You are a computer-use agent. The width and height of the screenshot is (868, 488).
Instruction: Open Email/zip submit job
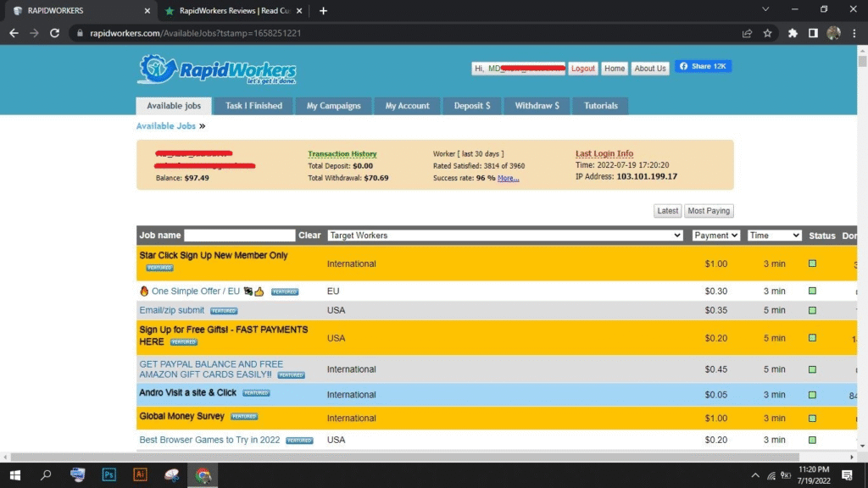[171, 310]
